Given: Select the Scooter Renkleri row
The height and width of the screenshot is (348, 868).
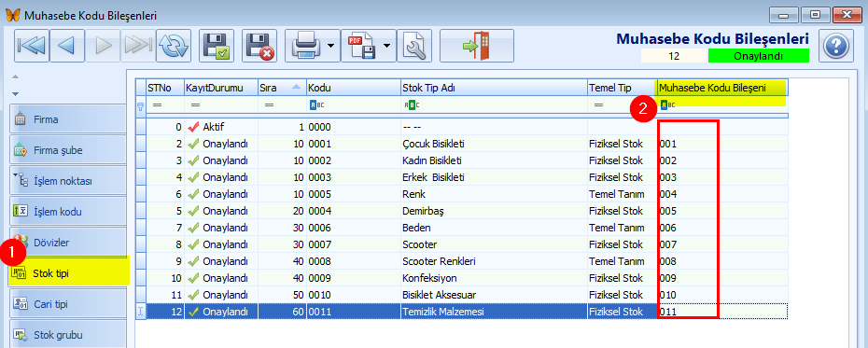Looking at the screenshot, I should point(462,260).
